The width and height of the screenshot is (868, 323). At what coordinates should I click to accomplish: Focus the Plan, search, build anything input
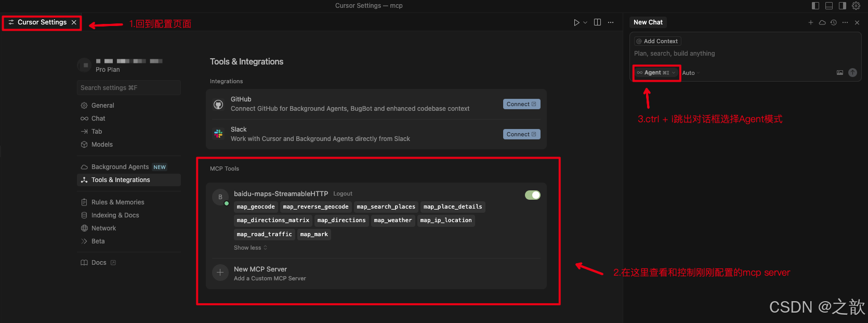click(745, 54)
